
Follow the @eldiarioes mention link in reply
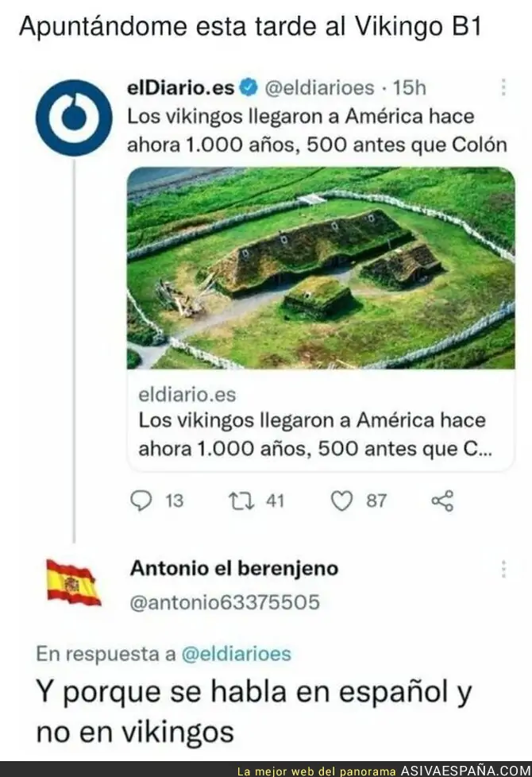[237, 654]
